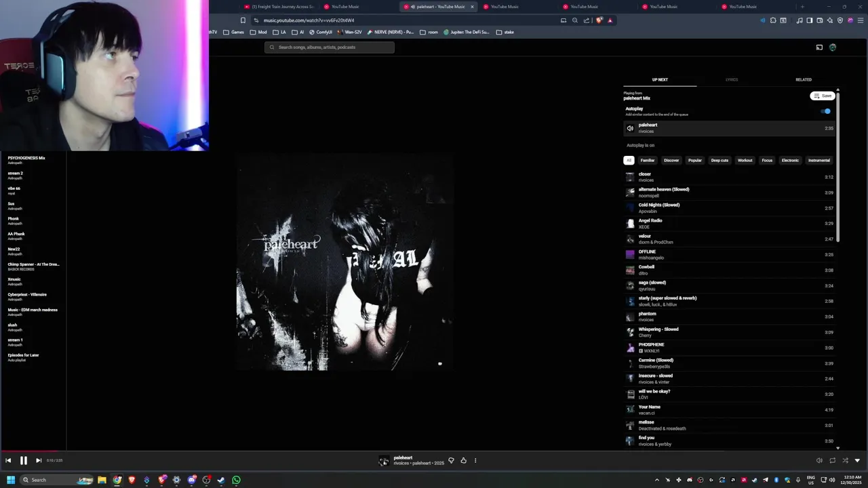
Task: Play 'PHOSPHENE' from the queue
Action: coord(729,348)
